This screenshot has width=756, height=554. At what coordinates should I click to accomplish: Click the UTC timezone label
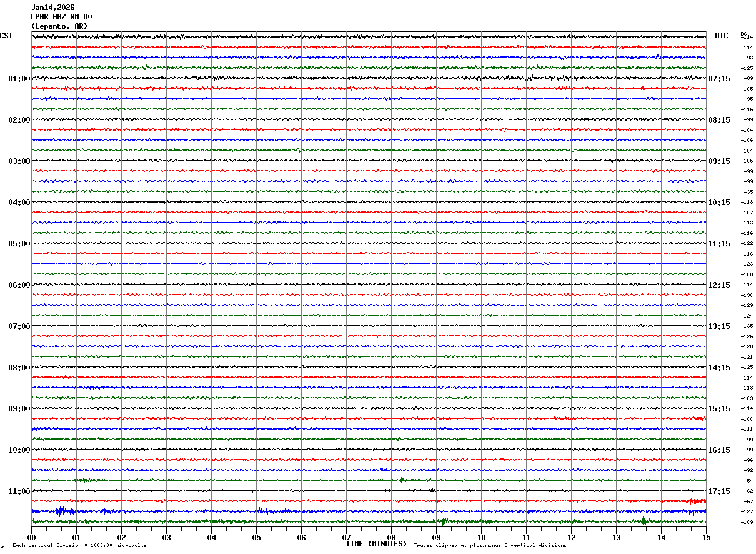pyautogui.click(x=722, y=36)
